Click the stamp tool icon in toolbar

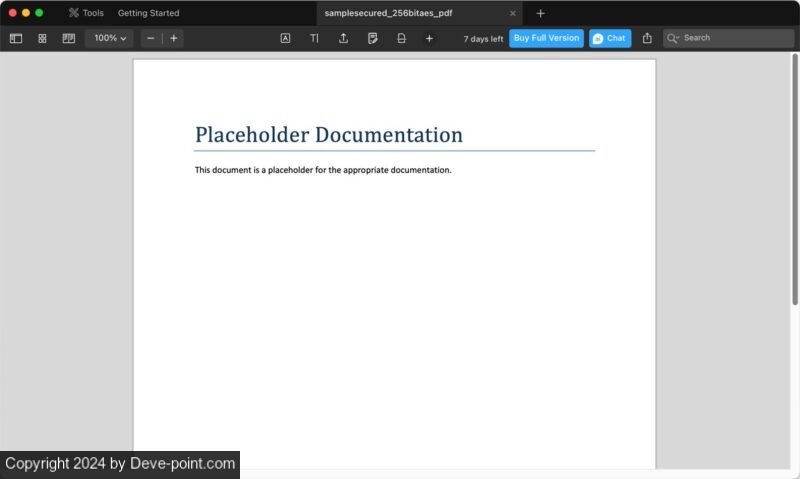point(401,38)
